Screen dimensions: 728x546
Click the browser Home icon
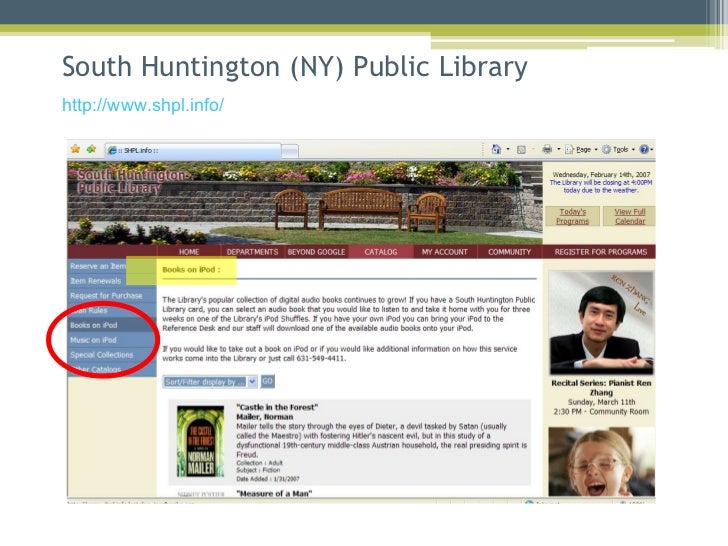(x=496, y=149)
